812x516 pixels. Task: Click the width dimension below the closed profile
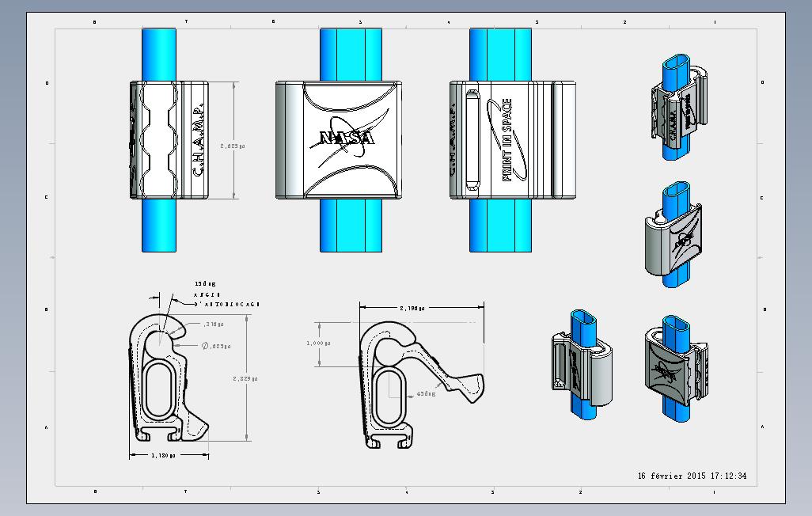point(163,455)
